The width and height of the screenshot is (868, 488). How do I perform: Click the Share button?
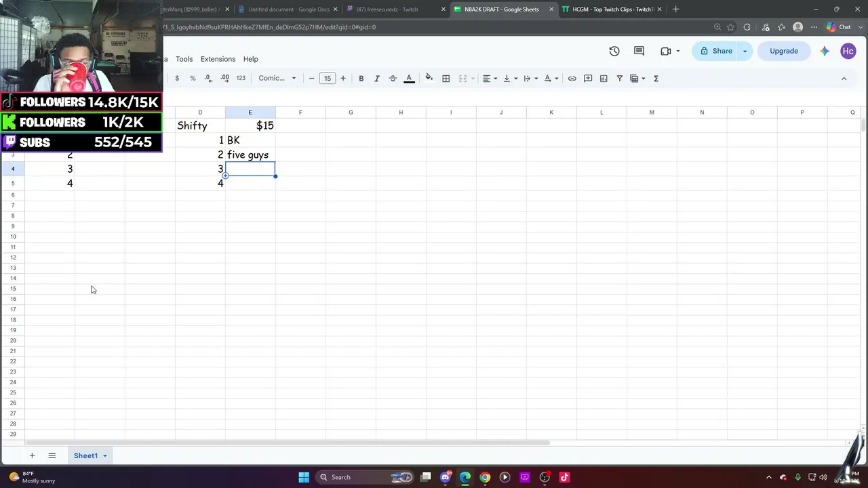[x=715, y=51]
